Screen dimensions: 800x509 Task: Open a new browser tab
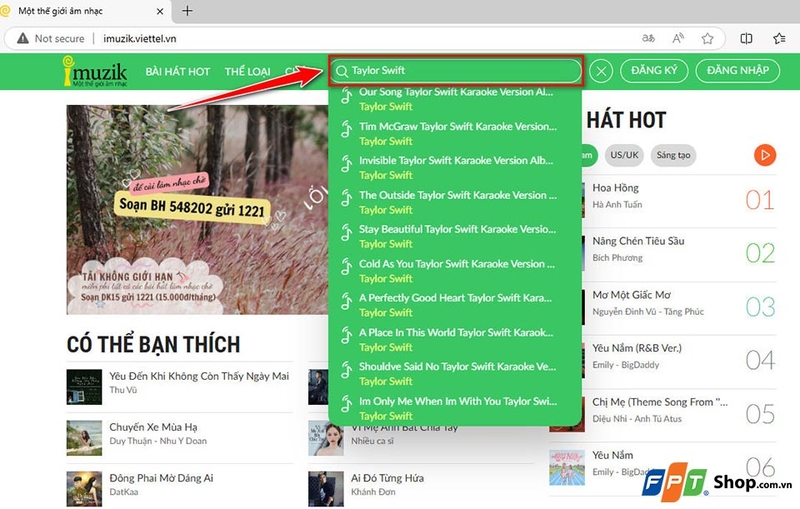(187, 11)
